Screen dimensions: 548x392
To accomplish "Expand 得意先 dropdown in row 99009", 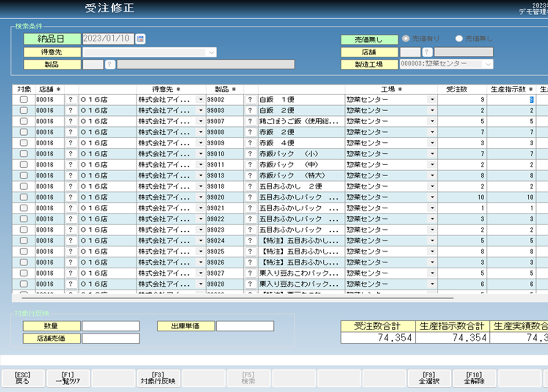I will coord(200,143).
